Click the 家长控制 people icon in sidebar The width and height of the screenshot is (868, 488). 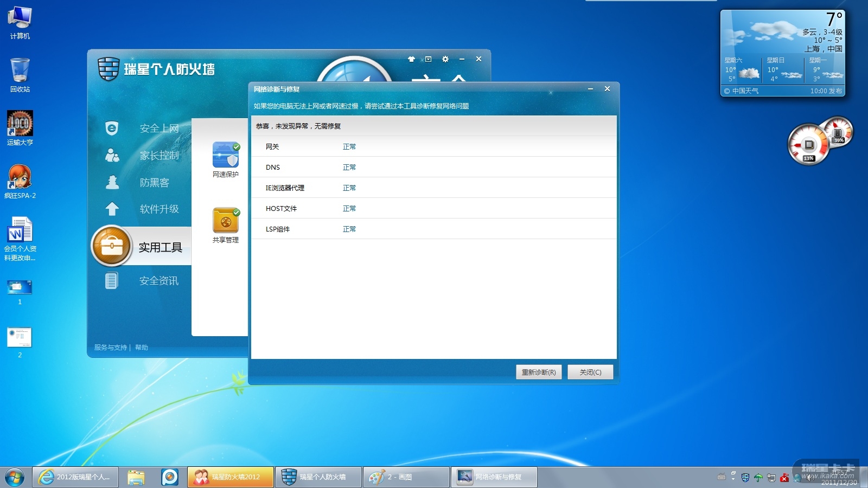point(112,156)
